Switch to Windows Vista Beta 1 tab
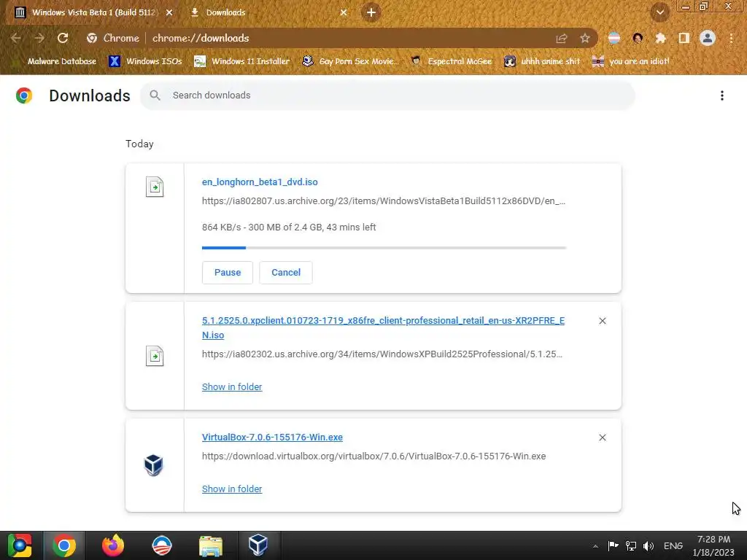The height and width of the screenshot is (560, 747). pos(93,12)
